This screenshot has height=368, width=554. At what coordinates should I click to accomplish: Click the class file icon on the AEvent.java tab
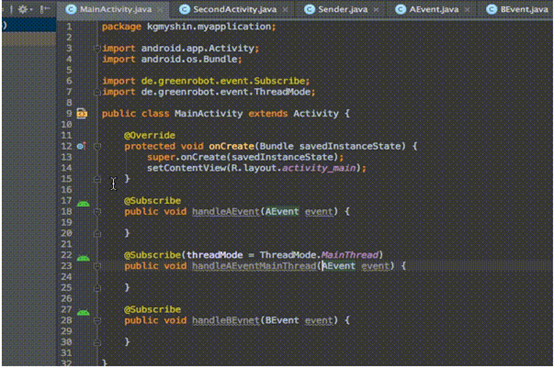(400, 10)
